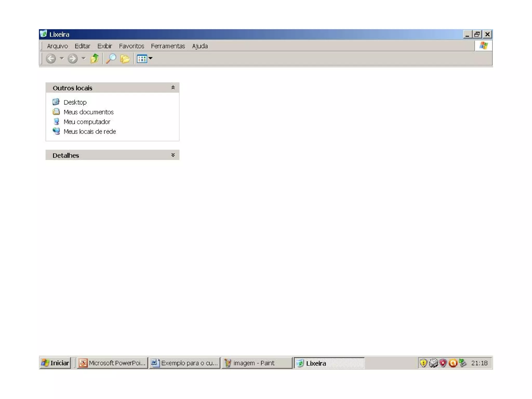Go up one folder level
Image resolution: width=532 pixels, height=399 pixels.
tap(95, 59)
